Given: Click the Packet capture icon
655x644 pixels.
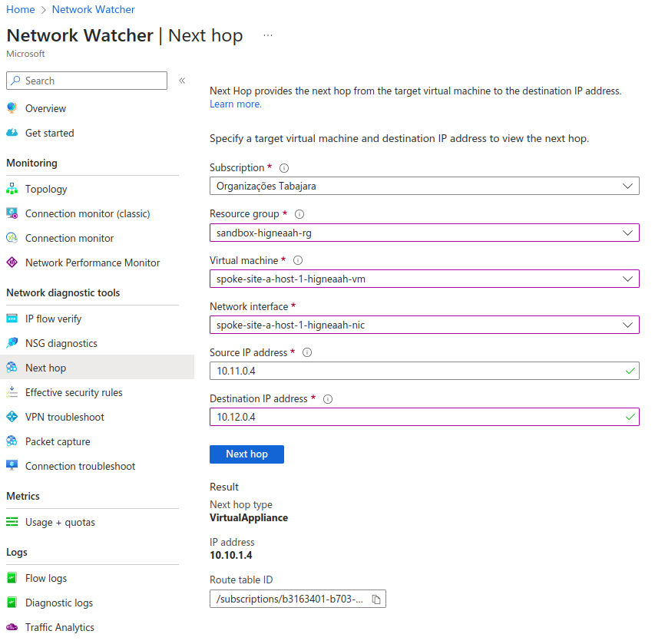Looking at the screenshot, I should point(12,441).
